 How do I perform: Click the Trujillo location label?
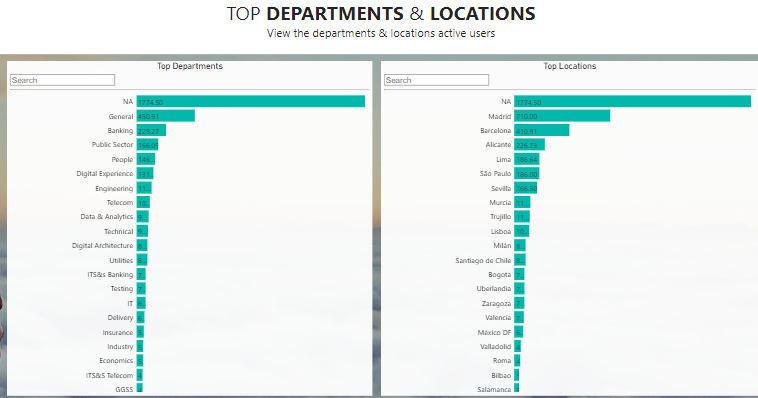[x=500, y=217]
